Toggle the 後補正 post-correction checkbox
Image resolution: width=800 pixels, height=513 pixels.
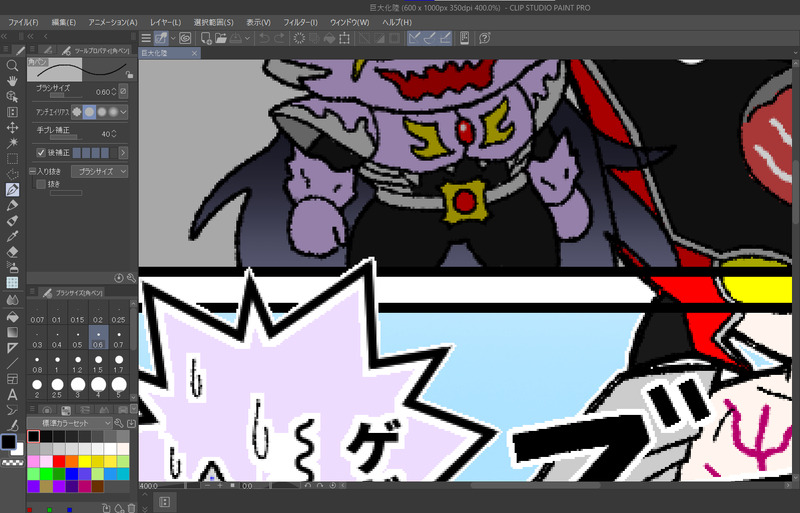41,153
